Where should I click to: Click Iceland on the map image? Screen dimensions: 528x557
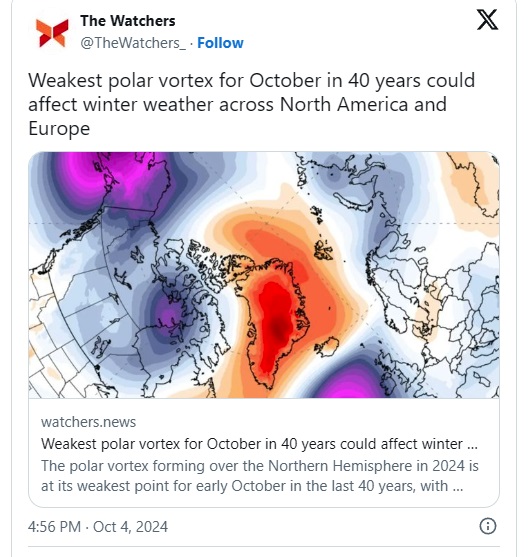tap(328, 347)
